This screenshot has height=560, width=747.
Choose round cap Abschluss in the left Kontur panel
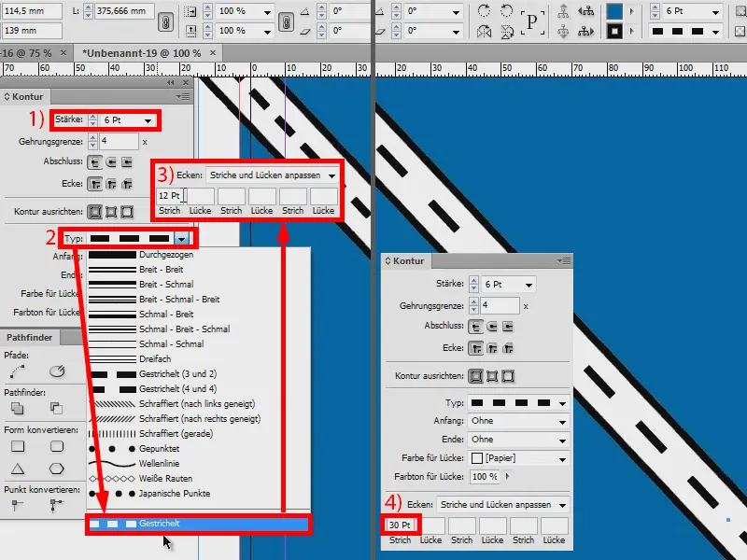111,162
